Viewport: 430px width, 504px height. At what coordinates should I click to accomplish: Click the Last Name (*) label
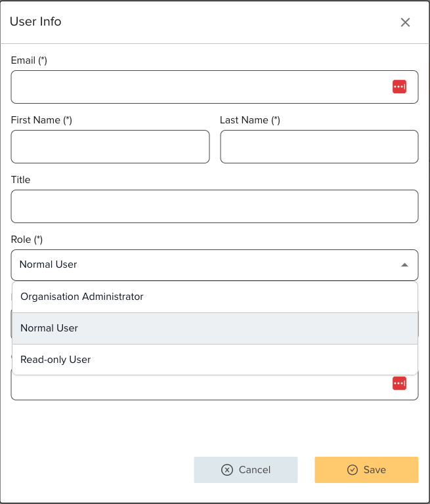coord(250,120)
